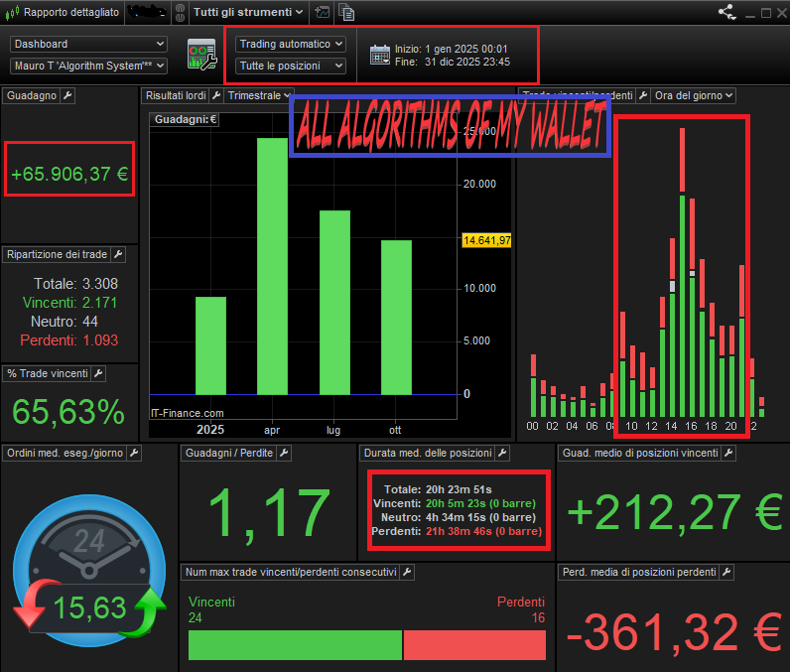Click wrench next to Durata med. delle posizioni
This screenshot has width=790, height=672.
point(501,454)
